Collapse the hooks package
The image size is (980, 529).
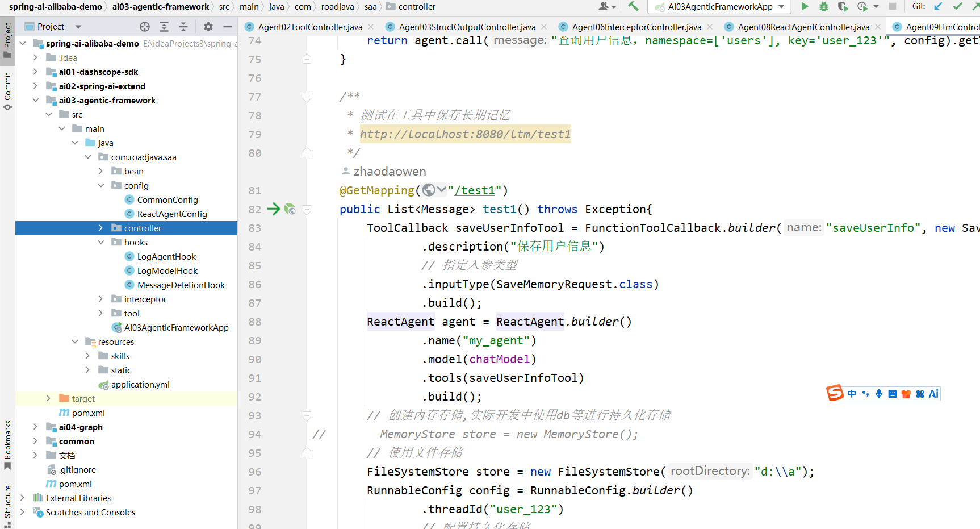[x=100, y=243]
